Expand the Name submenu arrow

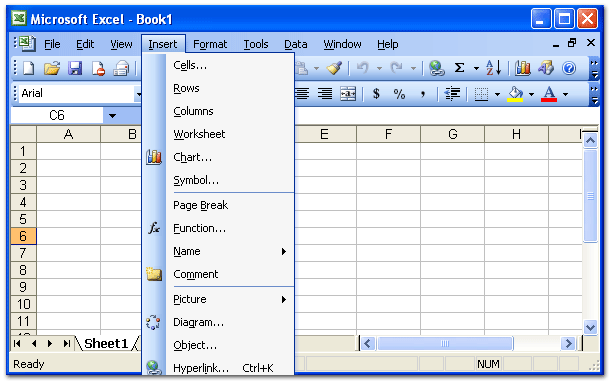[284, 252]
